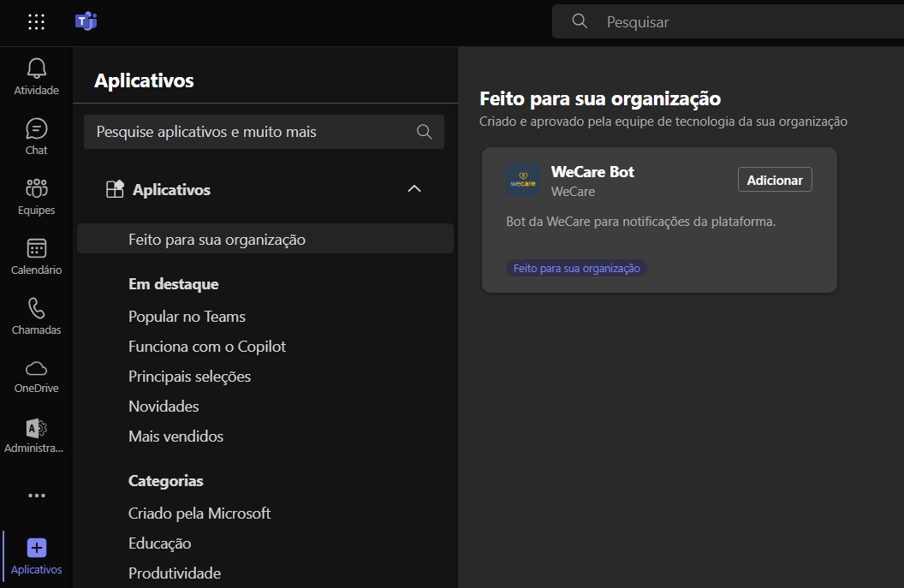Focus Pesquise aplicativos e muito mais field

tap(264, 132)
